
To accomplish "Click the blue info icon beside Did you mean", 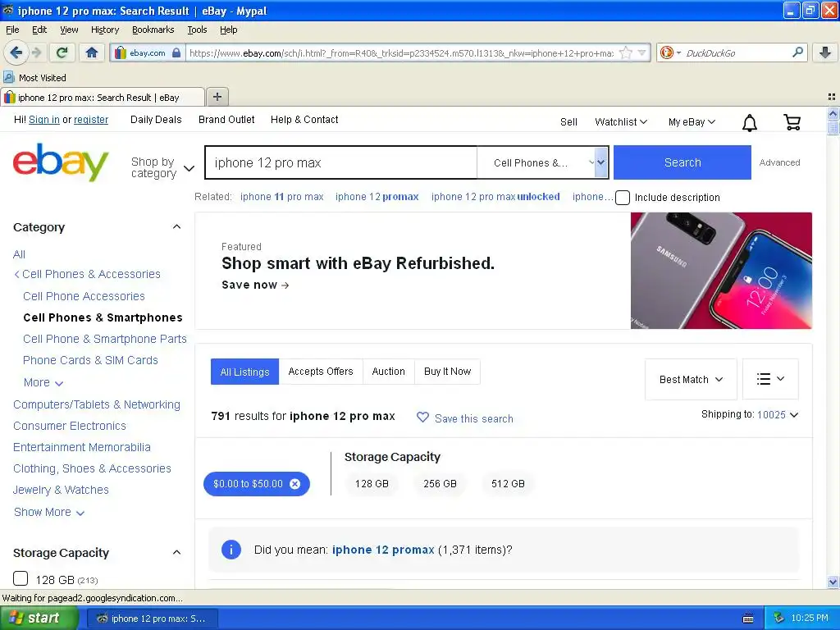I will click(231, 550).
